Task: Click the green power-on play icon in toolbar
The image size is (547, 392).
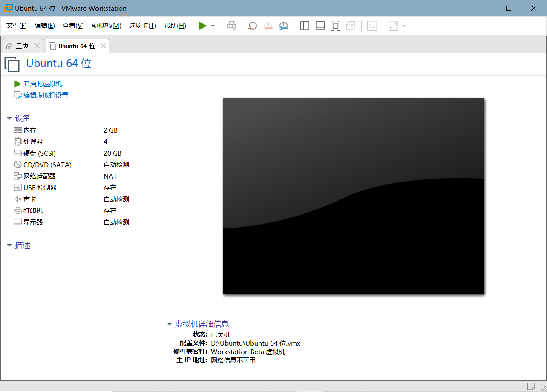Action: pos(202,26)
